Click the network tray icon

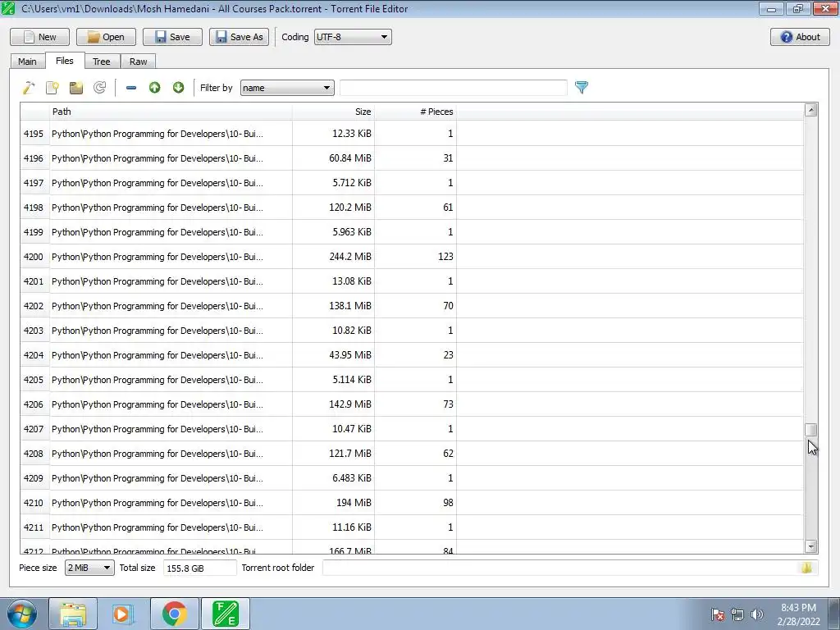(737, 614)
